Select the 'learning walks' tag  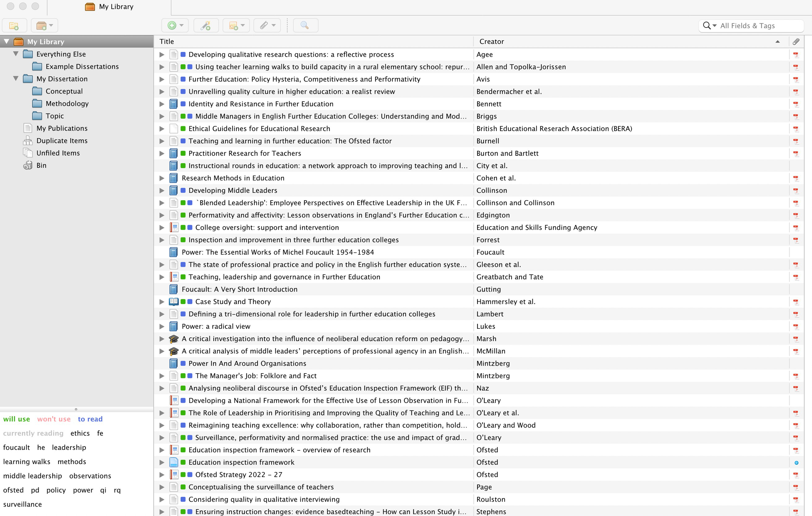[27, 461]
